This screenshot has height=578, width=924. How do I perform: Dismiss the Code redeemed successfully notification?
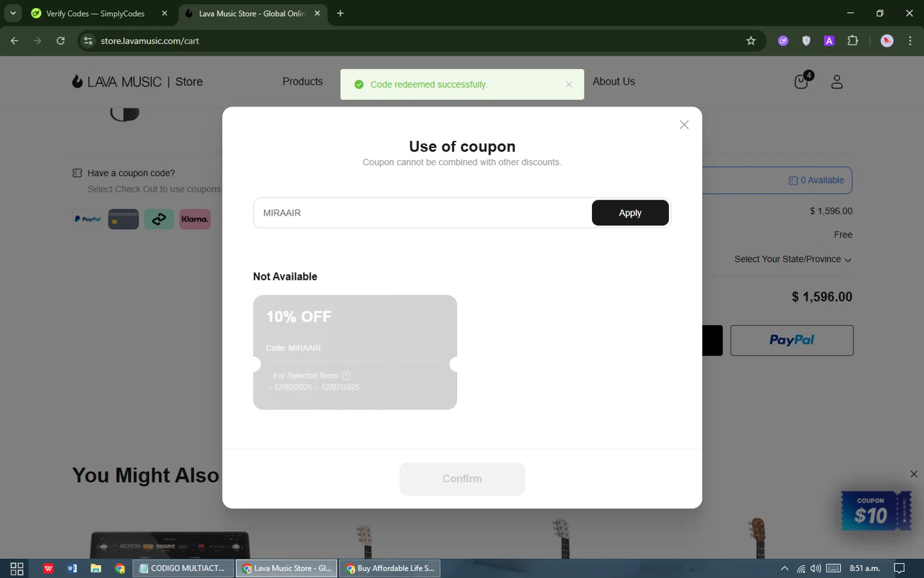[x=569, y=84]
